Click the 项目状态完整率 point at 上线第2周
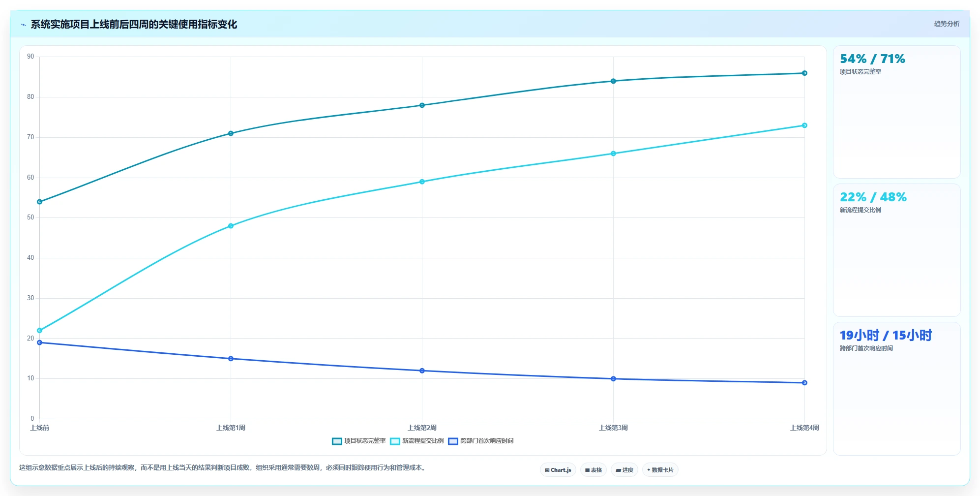 [422, 105]
